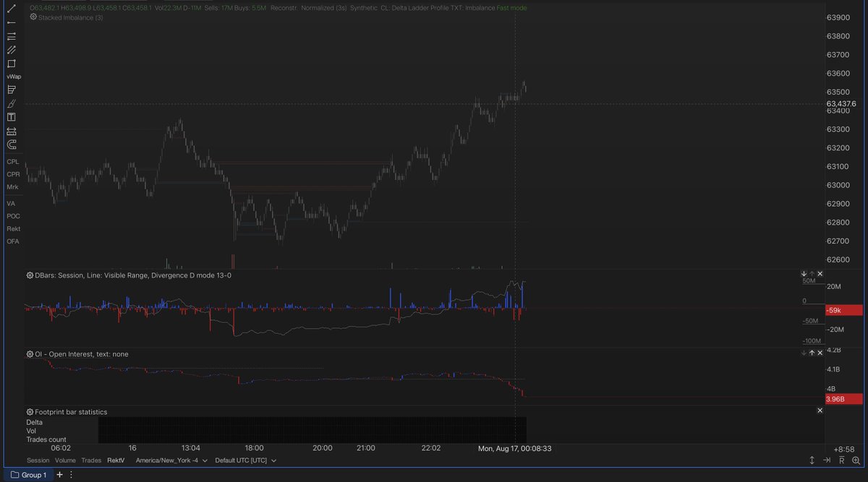This screenshot has height=482, width=868.
Task: Click the red 3.96B open interest tag
Action: click(844, 399)
